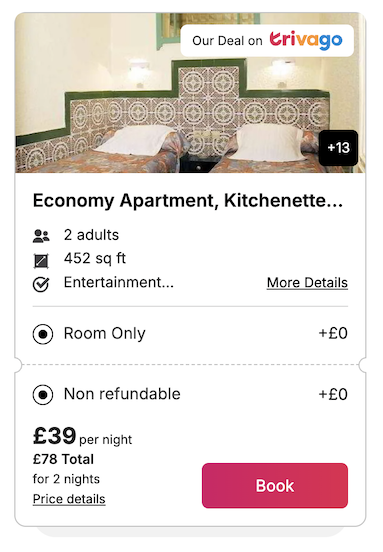Select the Room Only radio button
The height and width of the screenshot is (552, 383).
(43, 334)
